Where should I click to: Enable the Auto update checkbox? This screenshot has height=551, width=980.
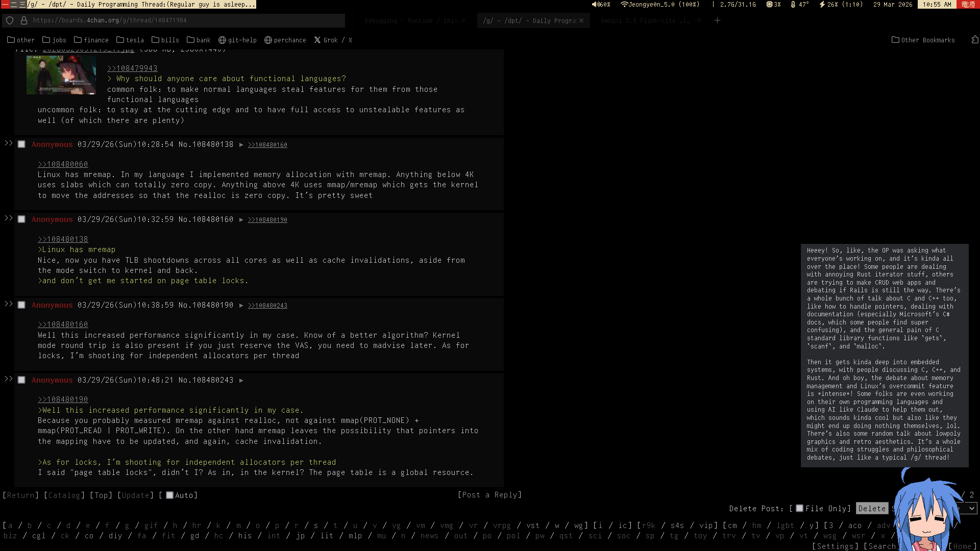click(170, 495)
